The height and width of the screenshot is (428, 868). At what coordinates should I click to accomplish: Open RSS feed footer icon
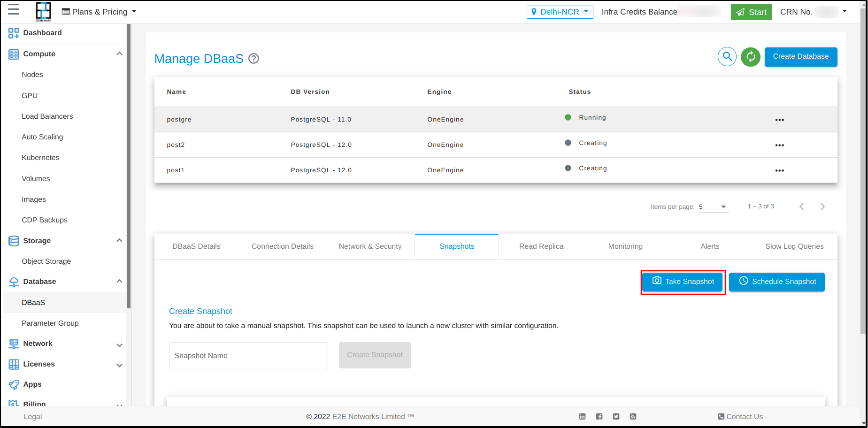tap(633, 417)
